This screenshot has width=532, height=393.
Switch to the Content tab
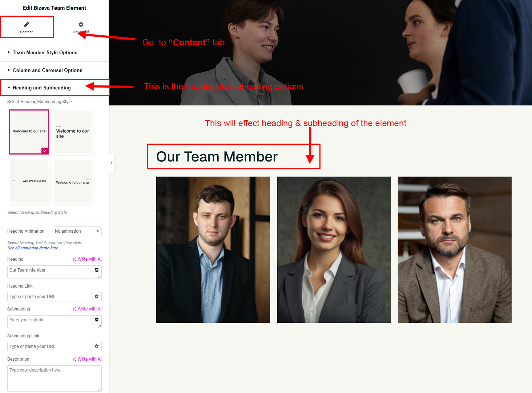(x=27, y=27)
